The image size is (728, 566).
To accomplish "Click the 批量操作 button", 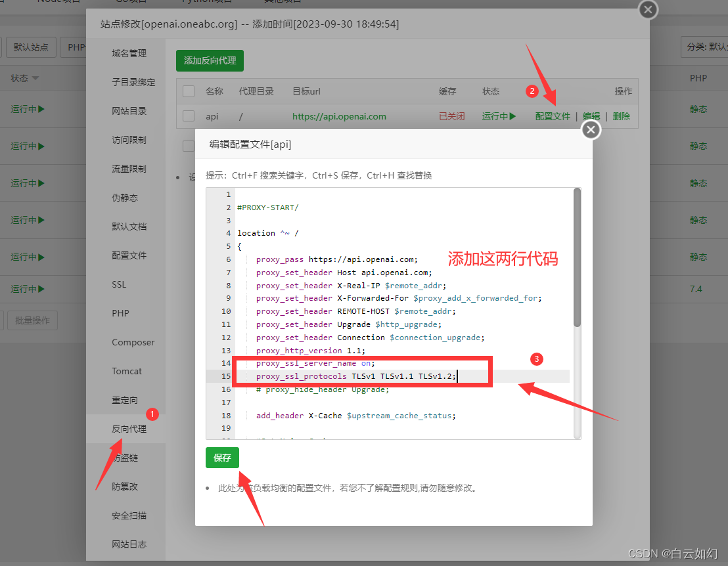I will pyautogui.click(x=32, y=320).
